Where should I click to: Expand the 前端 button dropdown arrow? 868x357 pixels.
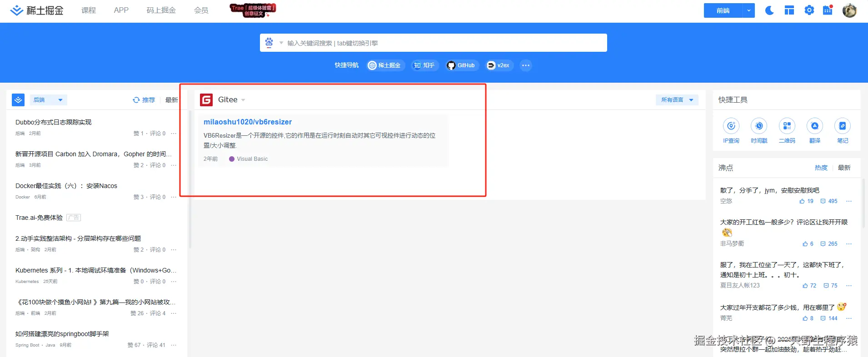click(x=748, y=10)
